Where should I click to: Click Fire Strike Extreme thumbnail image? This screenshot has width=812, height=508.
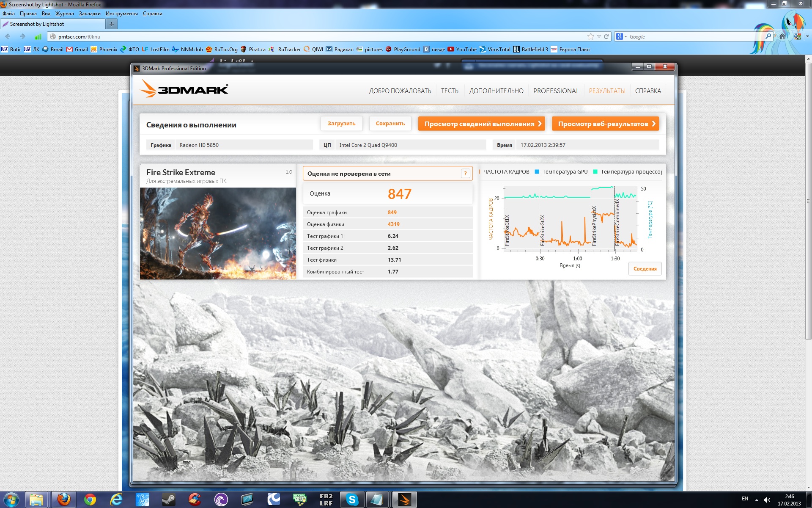tap(218, 233)
